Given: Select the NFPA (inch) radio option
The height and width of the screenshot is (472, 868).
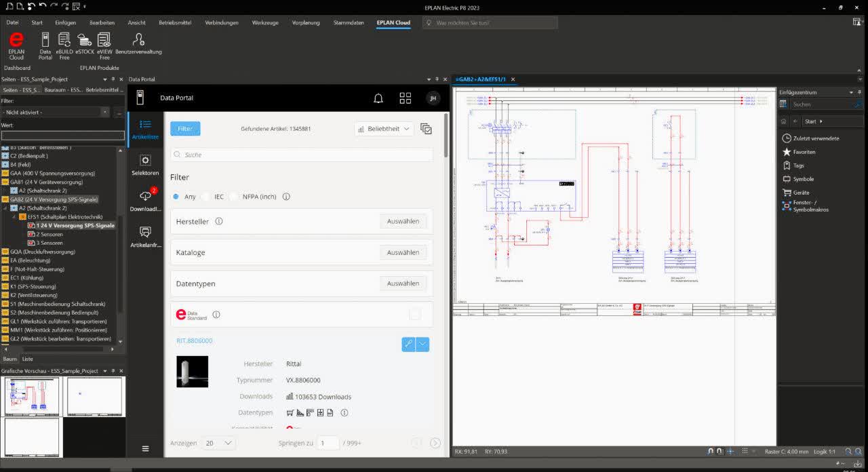Looking at the screenshot, I should 234,197.
